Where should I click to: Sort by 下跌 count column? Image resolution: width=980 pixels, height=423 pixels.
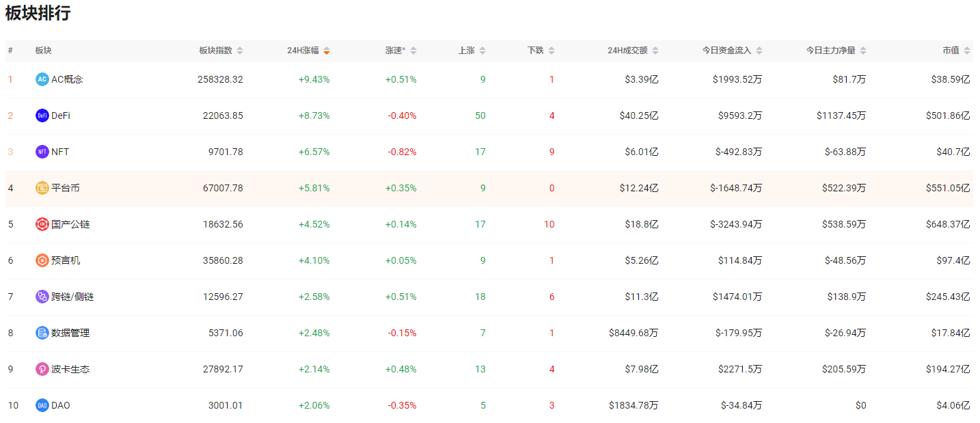pos(541,51)
